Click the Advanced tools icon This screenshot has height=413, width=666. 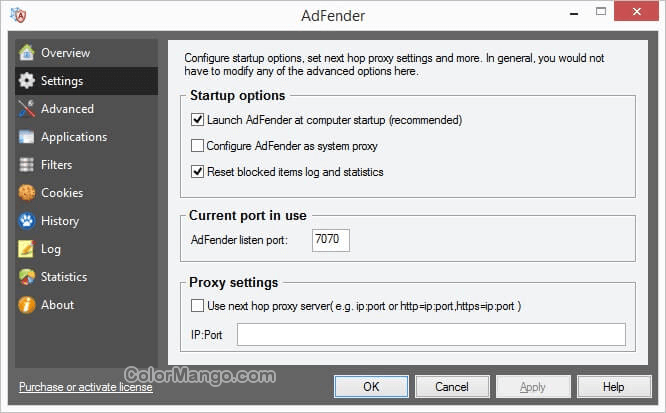tap(26, 108)
